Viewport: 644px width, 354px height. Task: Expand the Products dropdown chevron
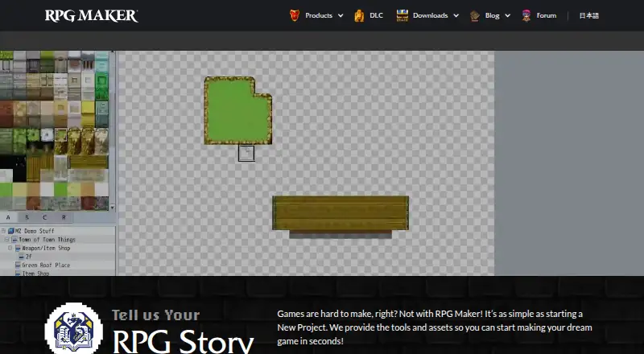(341, 15)
